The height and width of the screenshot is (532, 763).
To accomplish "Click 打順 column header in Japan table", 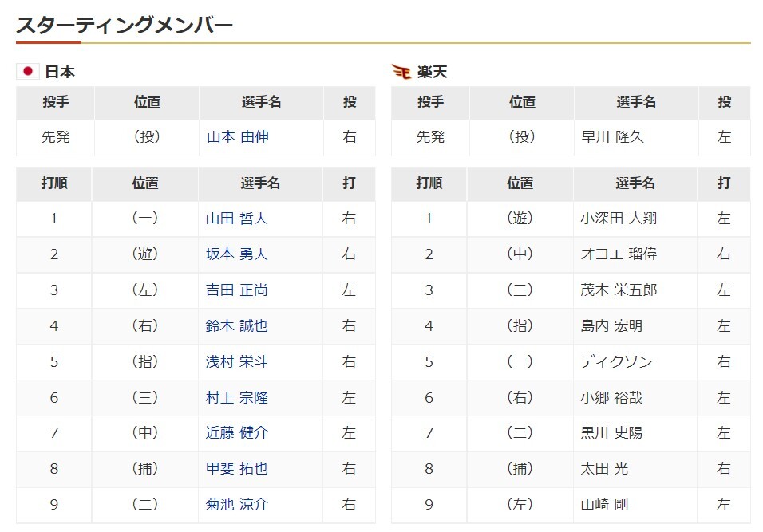I will 54,183.
